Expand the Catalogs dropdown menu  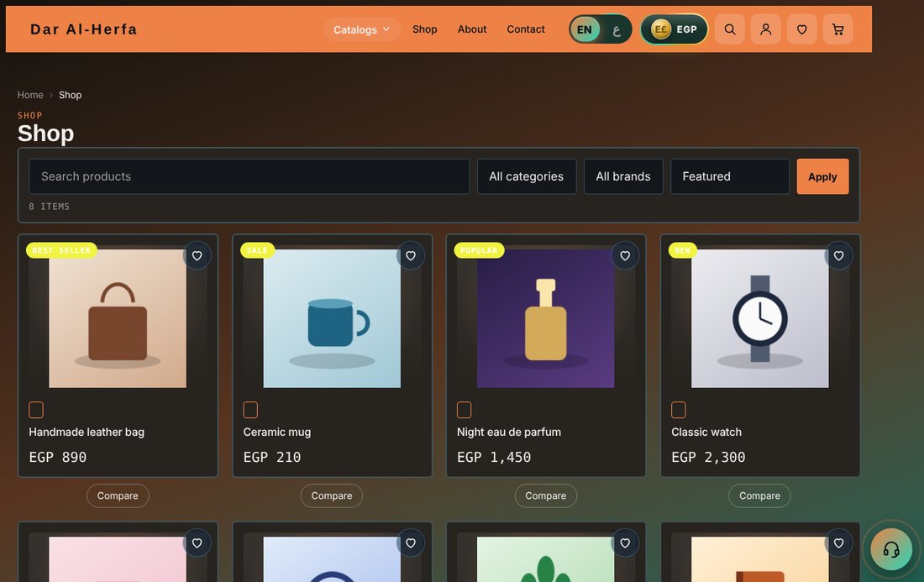coord(361,29)
